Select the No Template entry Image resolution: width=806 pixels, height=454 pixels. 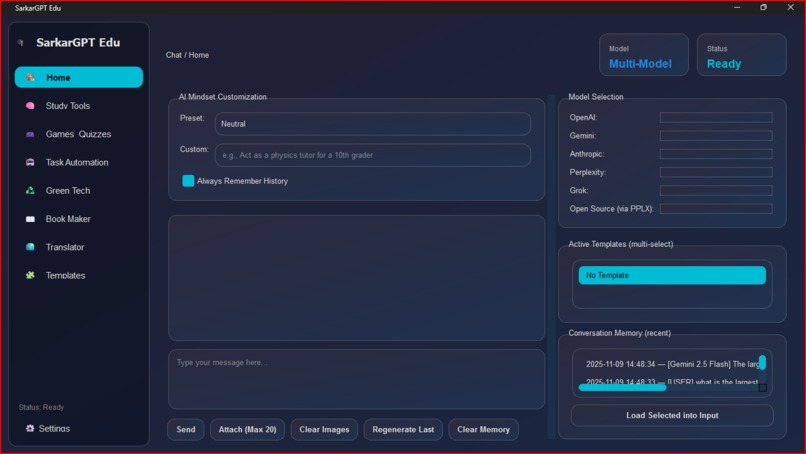coord(672,275)
